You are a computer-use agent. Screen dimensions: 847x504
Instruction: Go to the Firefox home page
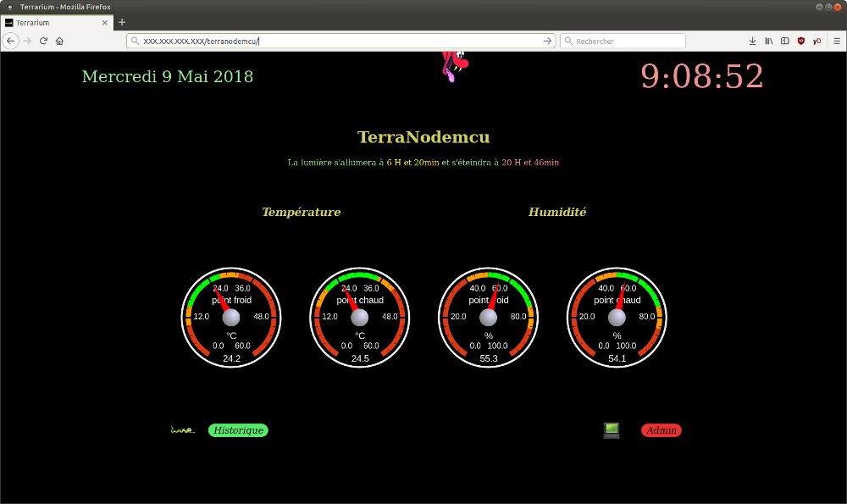pyautogui.click(x=59, y=41)
